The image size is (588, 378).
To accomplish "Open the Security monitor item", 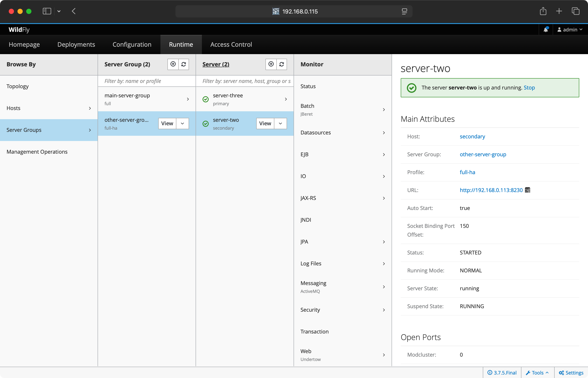I will pos(343,310).
